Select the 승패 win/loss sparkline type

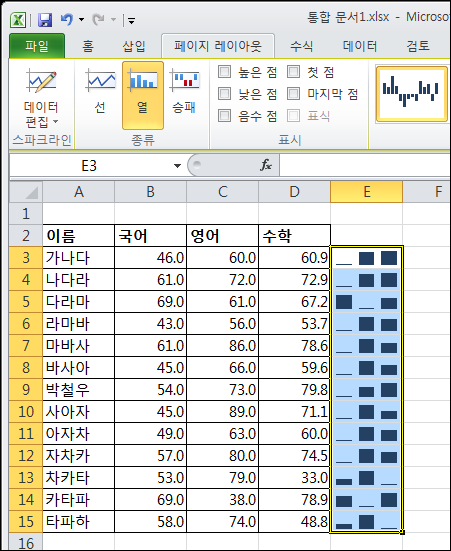coord(184,95)
